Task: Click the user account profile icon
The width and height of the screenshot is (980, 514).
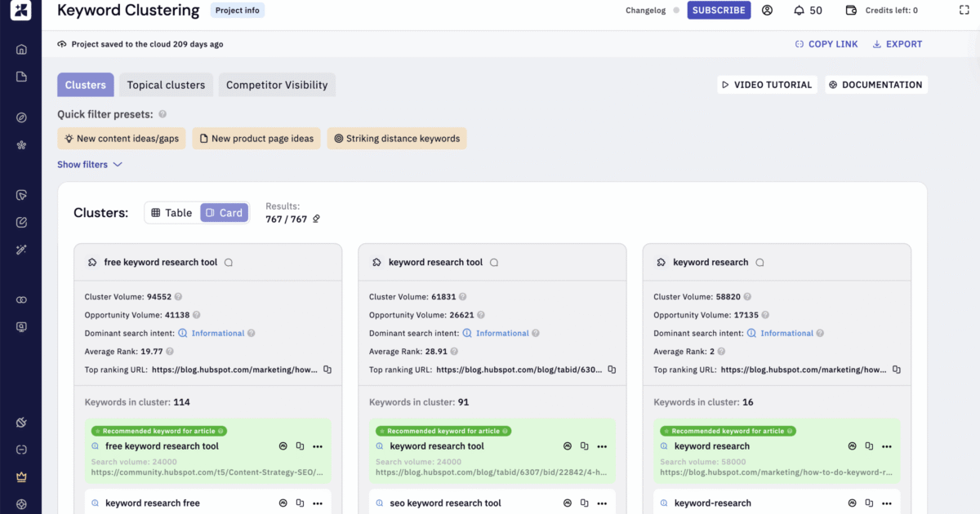Action: 767,11
